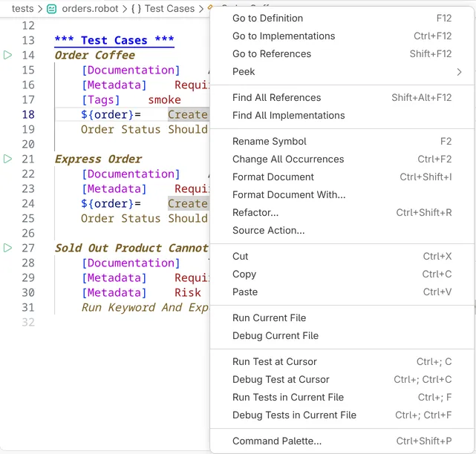476x454 pixels.
Task: Select Copy from context menu
Action: click(x=342, y=274)
